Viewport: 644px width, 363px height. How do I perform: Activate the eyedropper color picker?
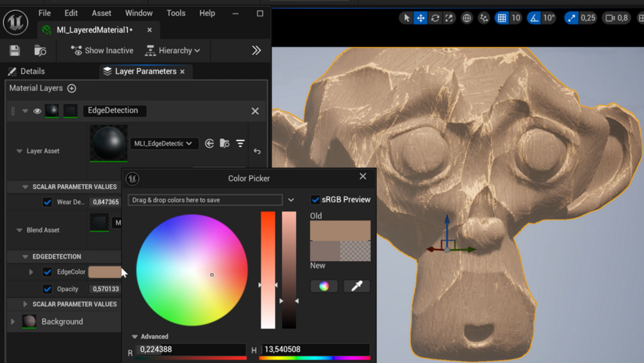click(x=356, y=286)
